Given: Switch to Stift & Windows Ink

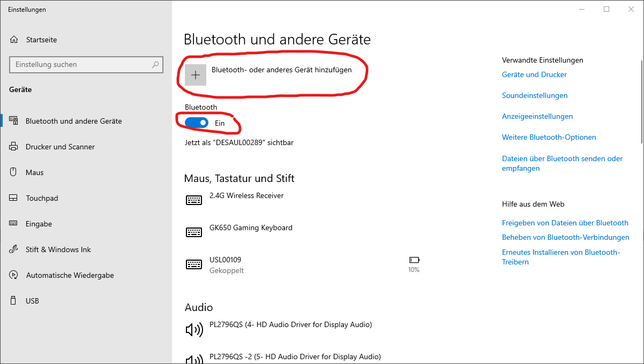Looking at the screenshot, I should (x=58, y=249).
